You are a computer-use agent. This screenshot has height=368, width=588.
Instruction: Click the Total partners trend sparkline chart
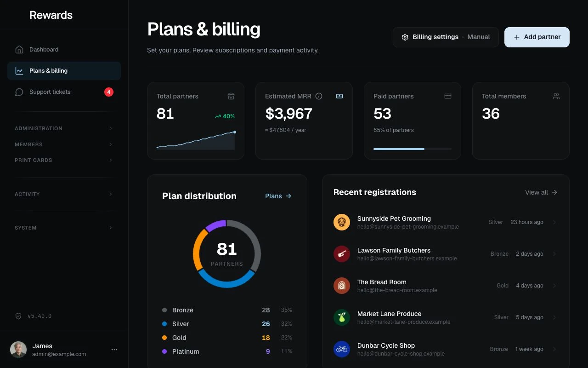[x=196, y=140]
